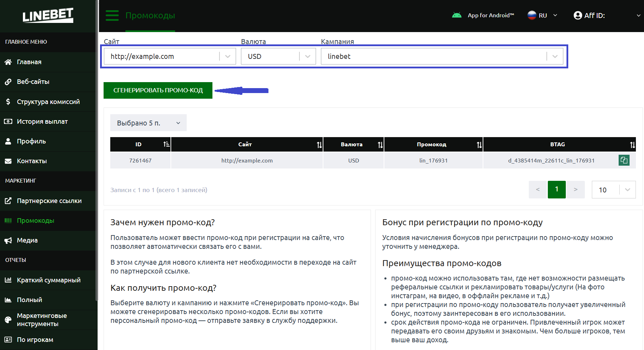Open Краткий суммарный report
The height and width of the screenshot is (350, 644).
click(48, 280)
